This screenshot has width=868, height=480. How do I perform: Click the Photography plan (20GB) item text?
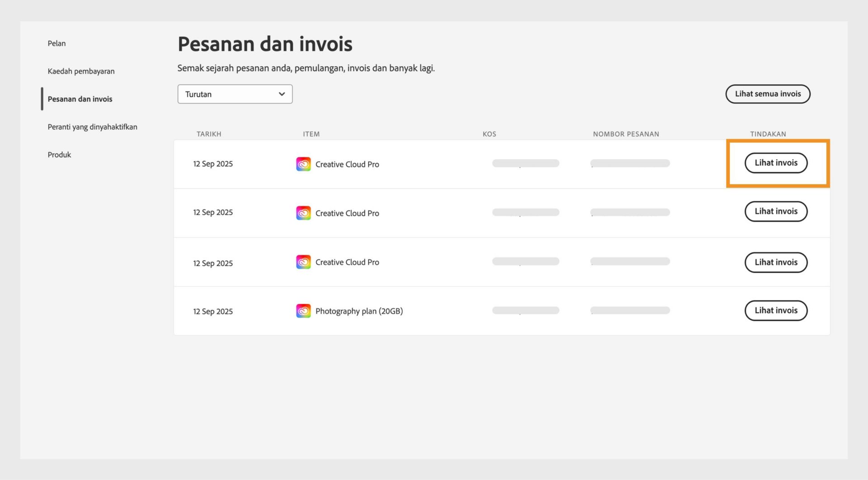point(359,311)
